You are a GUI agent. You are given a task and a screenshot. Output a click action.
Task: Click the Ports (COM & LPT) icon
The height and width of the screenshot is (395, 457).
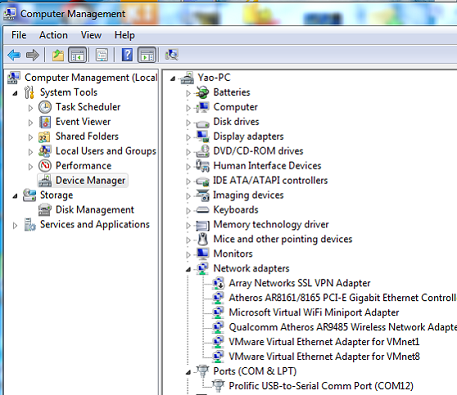202,371
